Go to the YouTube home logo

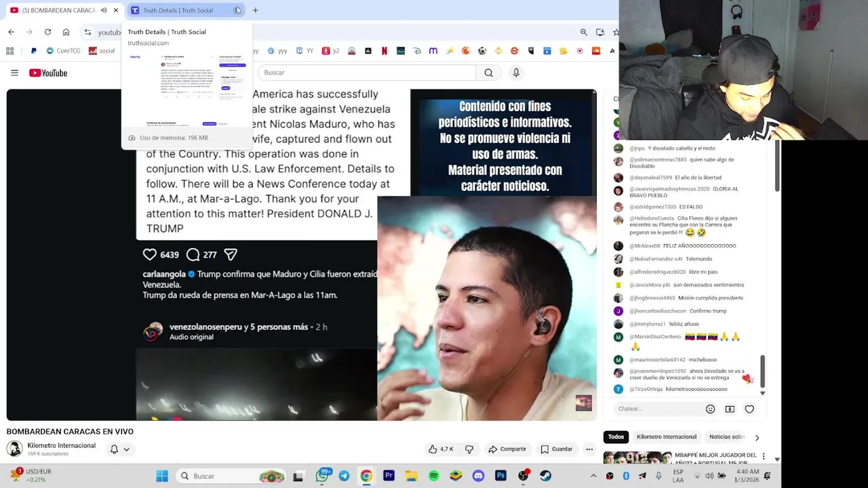pos(48,73)
